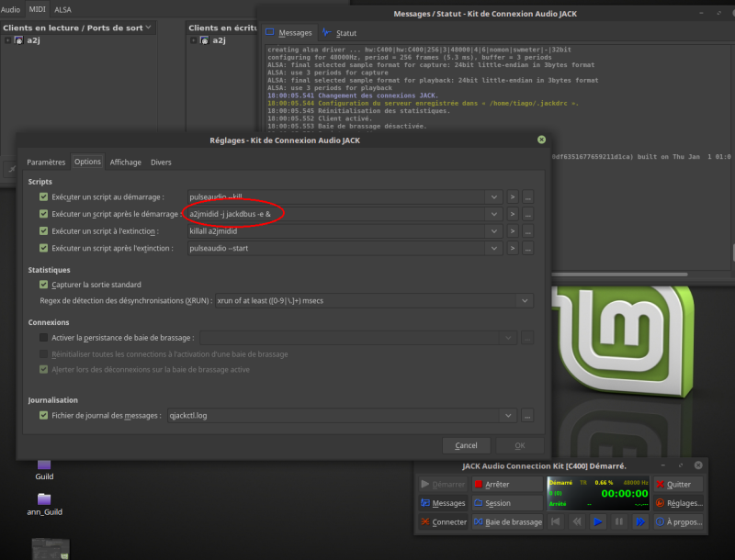This screenshot has height=560, width=735.
Task: Click the disabled Démarrer start button
Action: coord(443,484)
